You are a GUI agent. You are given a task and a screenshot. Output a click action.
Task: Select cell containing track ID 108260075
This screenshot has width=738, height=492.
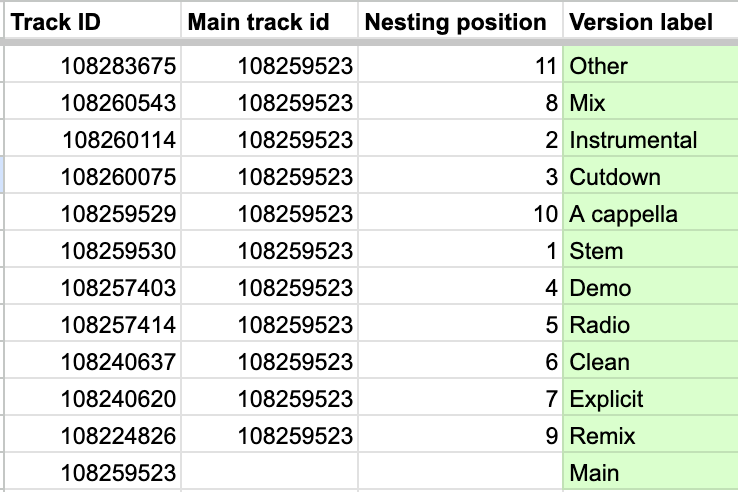pos(93,176)
